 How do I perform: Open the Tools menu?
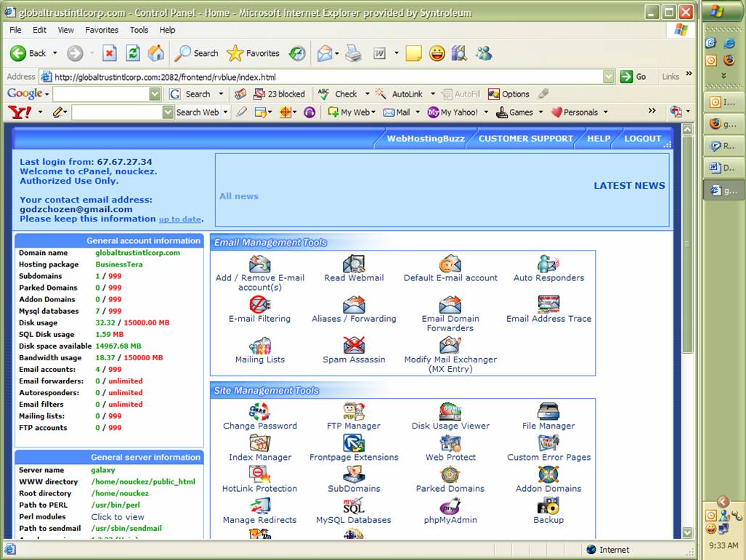coord(139,30)
